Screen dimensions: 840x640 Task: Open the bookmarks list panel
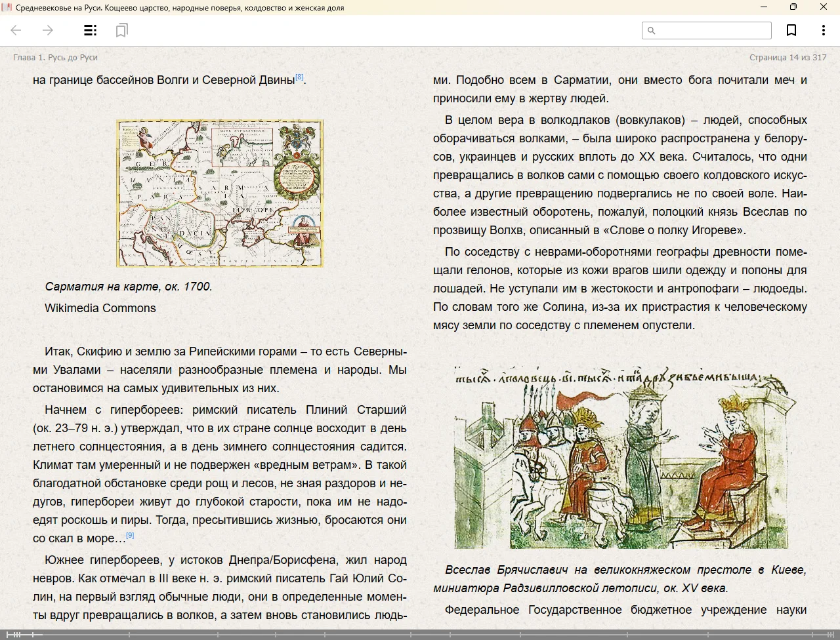click(x=121, y=30)
